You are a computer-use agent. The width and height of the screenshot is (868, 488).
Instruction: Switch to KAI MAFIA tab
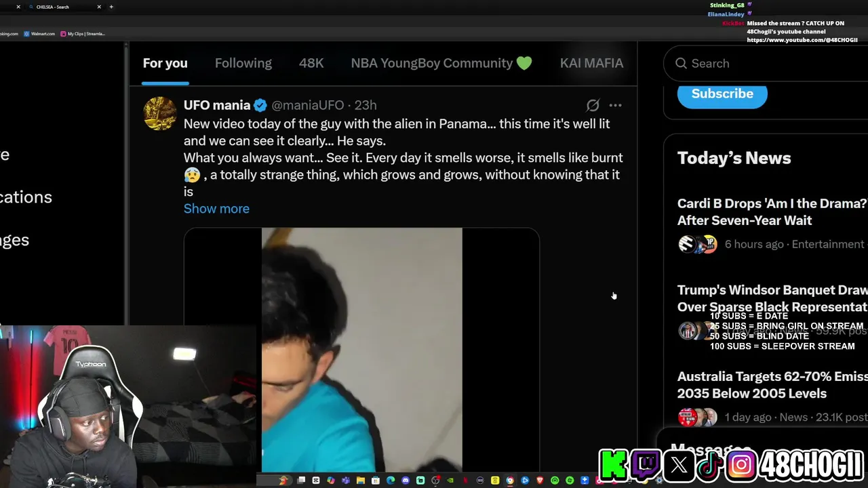pyautogui.click(x=591, y=63)
